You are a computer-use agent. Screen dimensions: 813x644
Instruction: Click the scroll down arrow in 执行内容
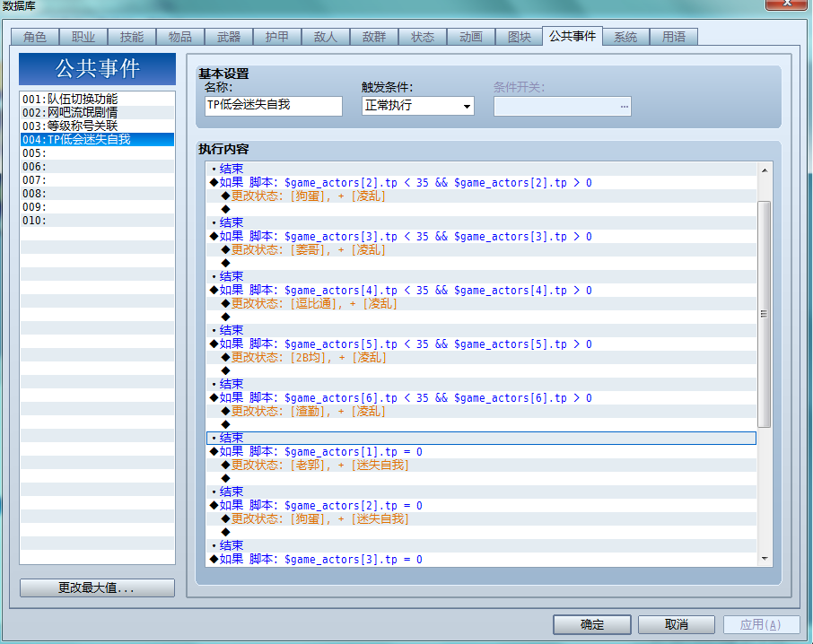coord(765,559)
